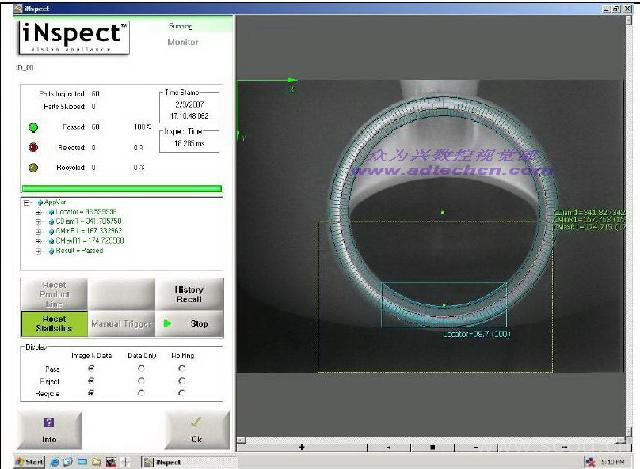Open the folder icon in quick launch
This screenshot has height=469, width=640.
tap(97, 461)
